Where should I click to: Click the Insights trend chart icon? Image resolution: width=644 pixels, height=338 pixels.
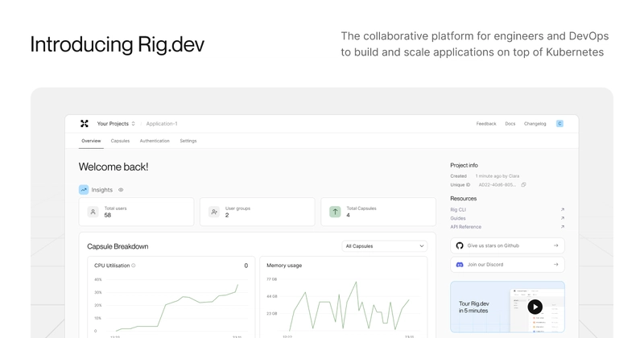tap(84, 190)
